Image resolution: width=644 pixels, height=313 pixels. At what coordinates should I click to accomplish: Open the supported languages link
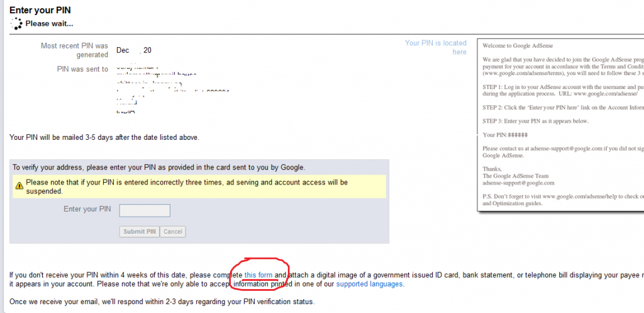369,284
